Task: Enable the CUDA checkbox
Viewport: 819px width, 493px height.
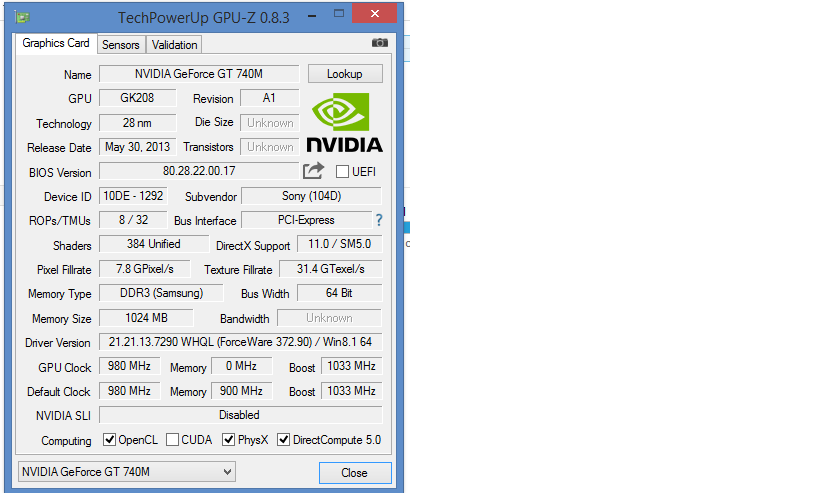Action: 173,440
